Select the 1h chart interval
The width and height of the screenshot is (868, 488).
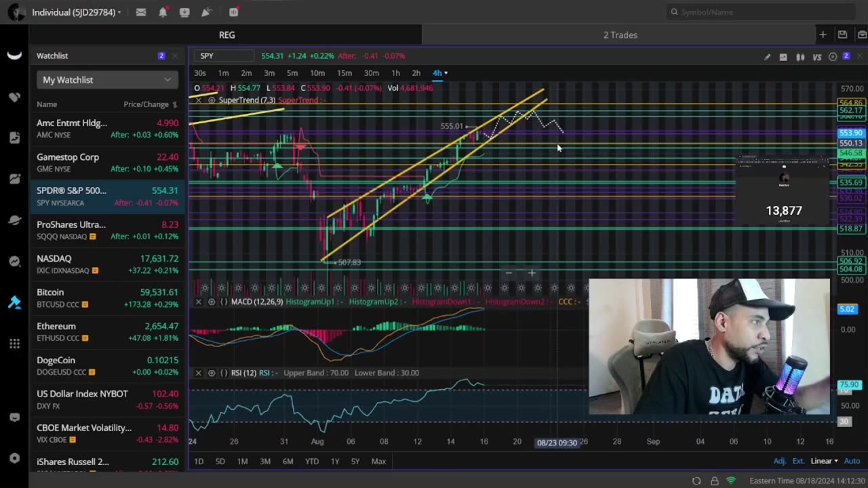click(395, 73)
